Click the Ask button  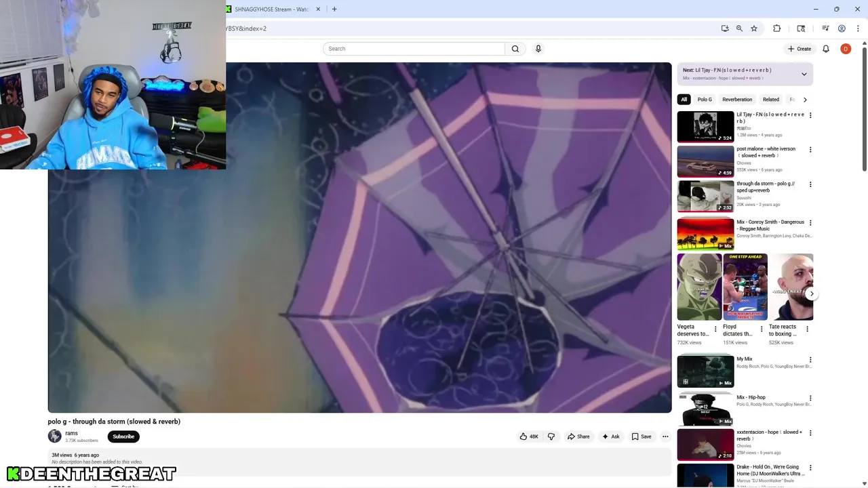pos(611,436)
